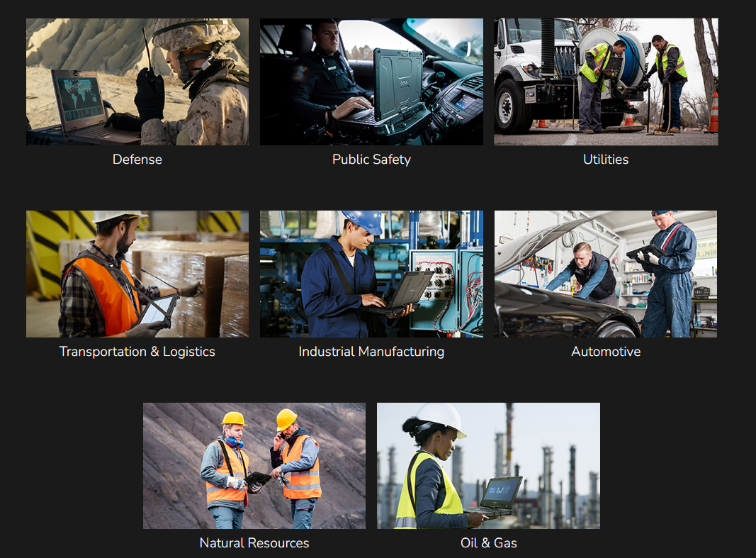
Task: Go to the Industrial Manufacturing text link
Action: coord(371,352)
